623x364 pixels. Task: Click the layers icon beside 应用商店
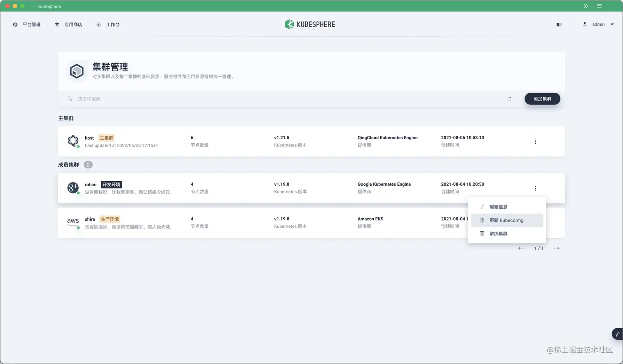coord(57,25)
